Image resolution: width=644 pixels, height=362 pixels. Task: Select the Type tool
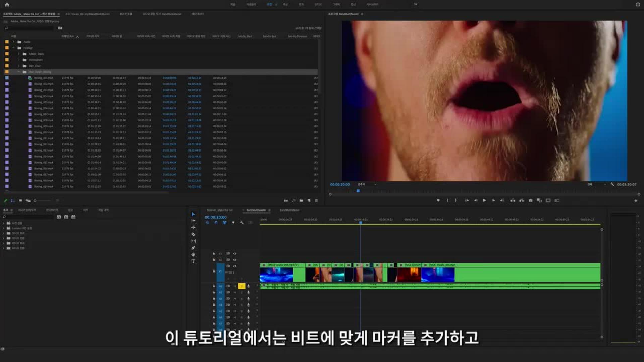193,261
